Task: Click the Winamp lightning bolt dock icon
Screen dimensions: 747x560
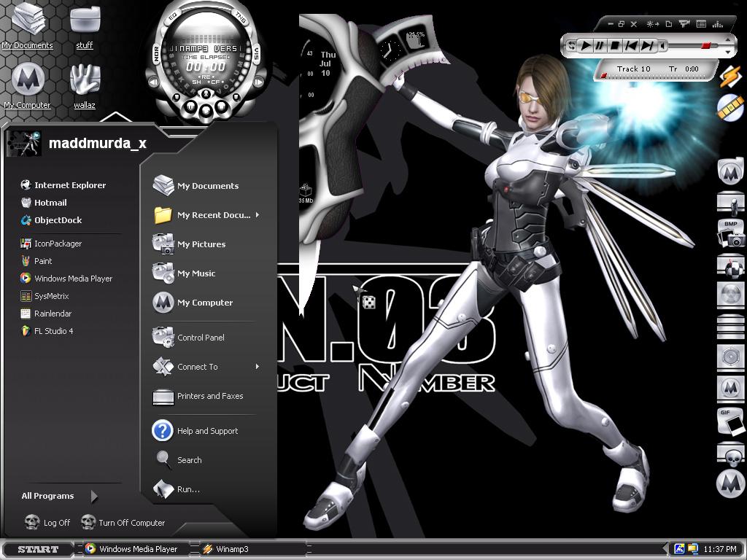Action: pos(729,76)
